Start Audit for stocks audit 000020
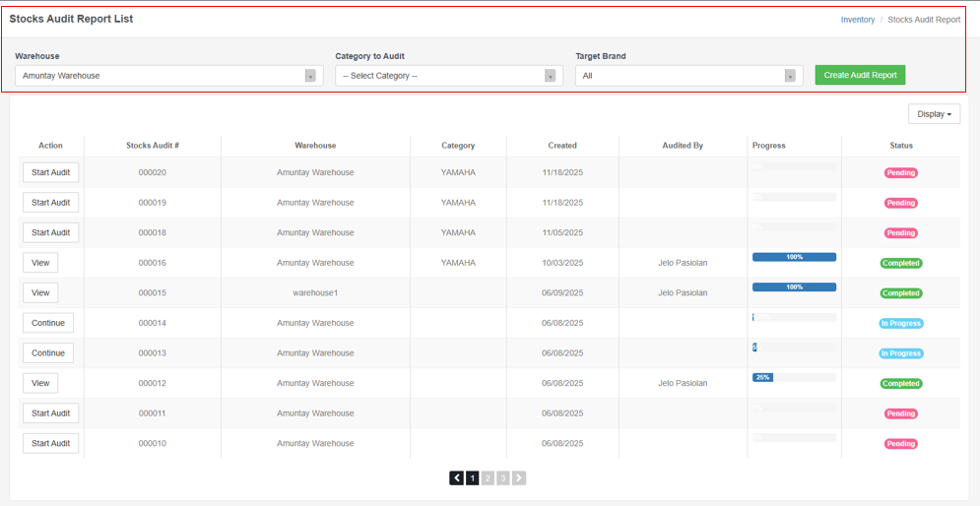980x506 pixels. [50, 172]
